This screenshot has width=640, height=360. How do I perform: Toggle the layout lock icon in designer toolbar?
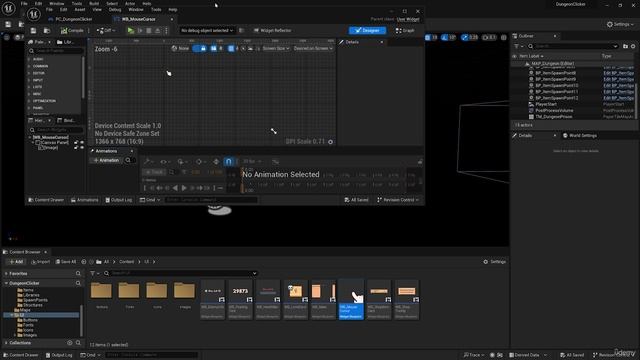pos(203,49)
